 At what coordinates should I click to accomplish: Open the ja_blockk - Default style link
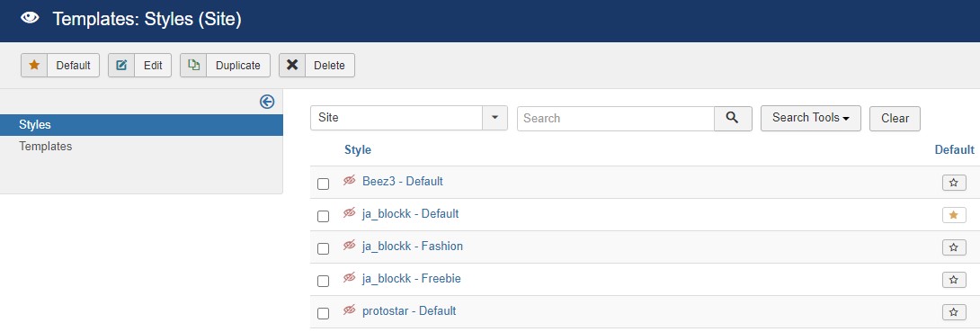410,214
